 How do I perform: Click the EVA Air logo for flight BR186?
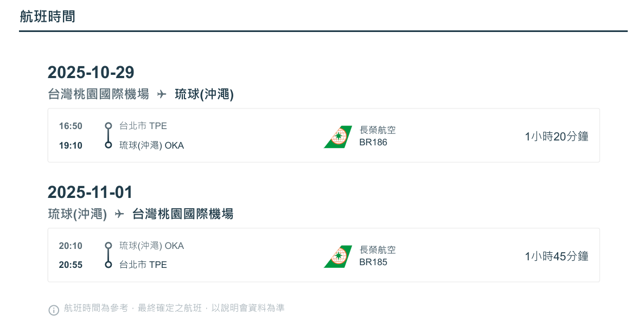pos(338,137)
